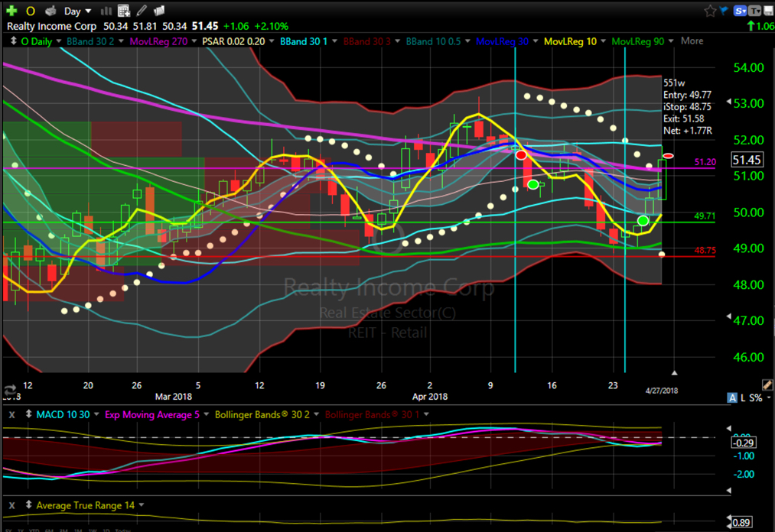Open the gray T dropdown button
The width and height of the screenshot is (775, 532).
755,11
